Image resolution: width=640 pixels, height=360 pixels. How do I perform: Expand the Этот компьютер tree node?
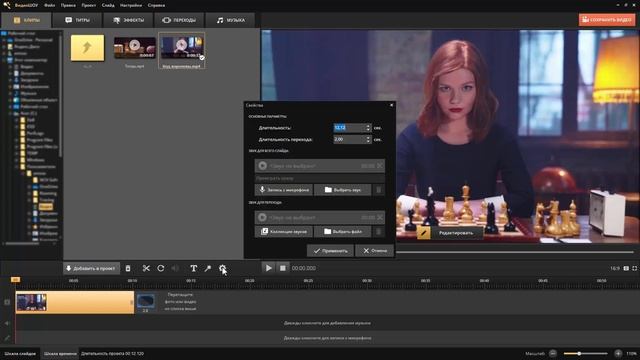point(4,60)
